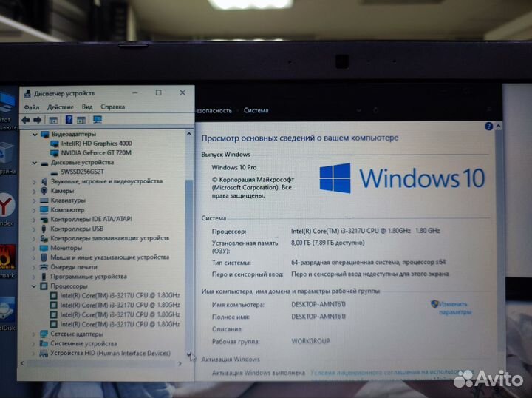Open the CrystalDisk desktop shortcut
532x398 pixels.
pos(7,314)
